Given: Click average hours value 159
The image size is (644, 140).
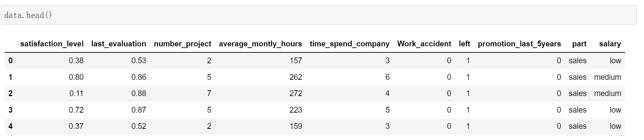Looking at the screenshot, I should pyautogui.click(x=295, y=126).
